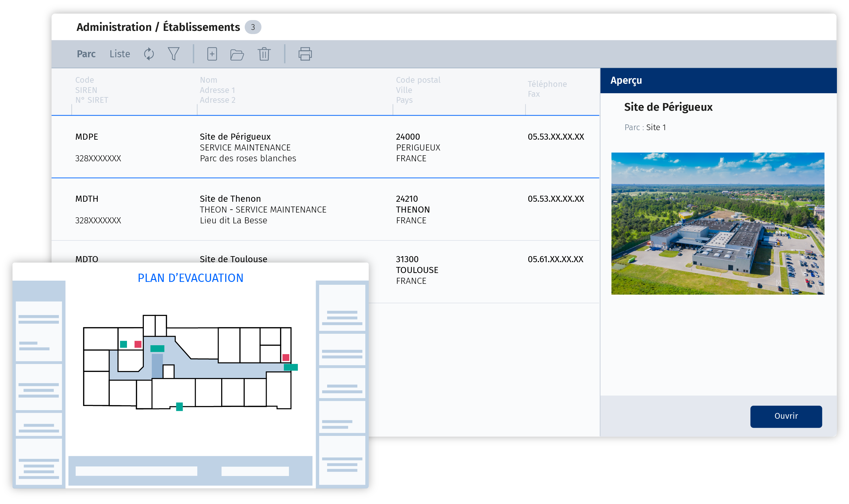Click the MDTO code cell
This screenshot has width=849, height=504.
87,259
